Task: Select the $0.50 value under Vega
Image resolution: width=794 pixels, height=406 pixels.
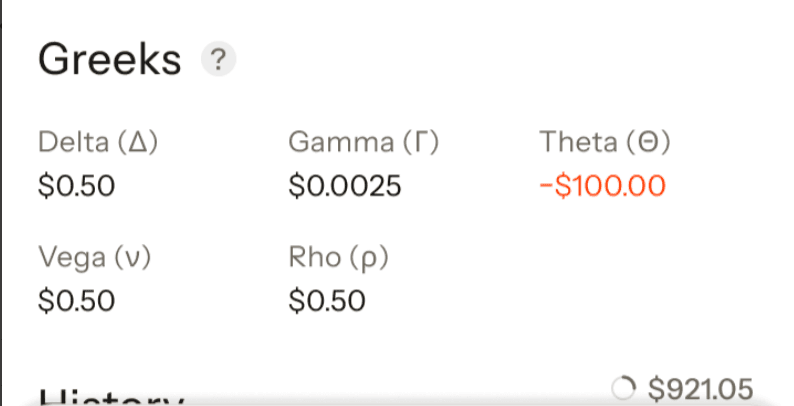Action: (x=76, y=300)
